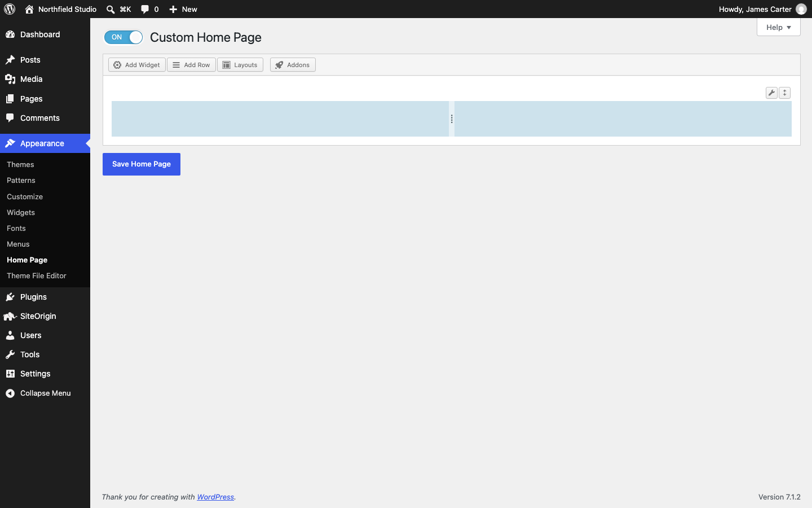Collapse the admin sidebar menu

pyautogui.click(x=45, y=393)
